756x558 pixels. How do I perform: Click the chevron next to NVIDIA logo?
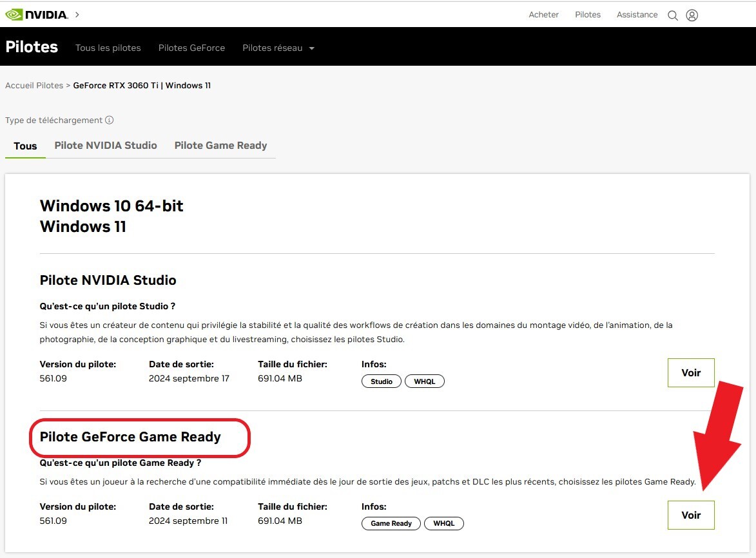[77, 15]
